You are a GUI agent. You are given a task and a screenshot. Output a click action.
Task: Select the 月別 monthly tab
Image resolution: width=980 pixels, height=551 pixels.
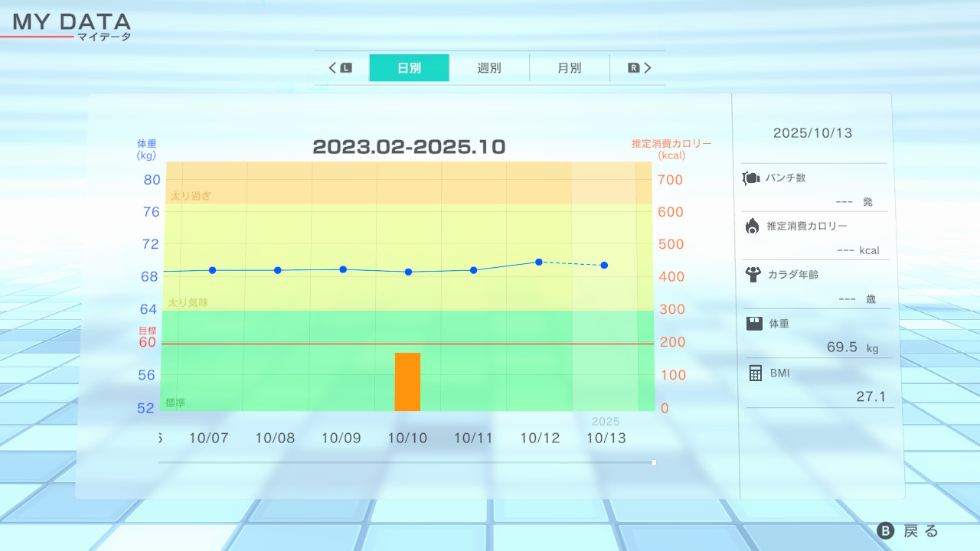click(x=569, y=68)
